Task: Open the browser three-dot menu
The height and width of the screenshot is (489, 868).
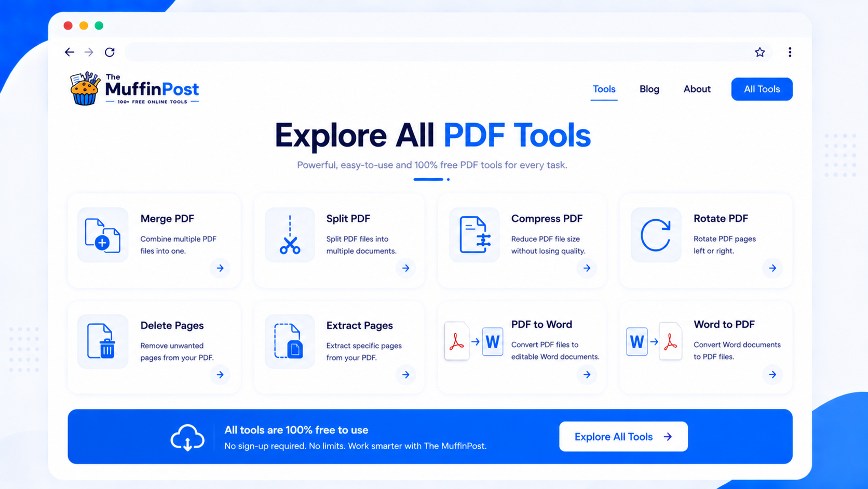Action: point(790,52)
